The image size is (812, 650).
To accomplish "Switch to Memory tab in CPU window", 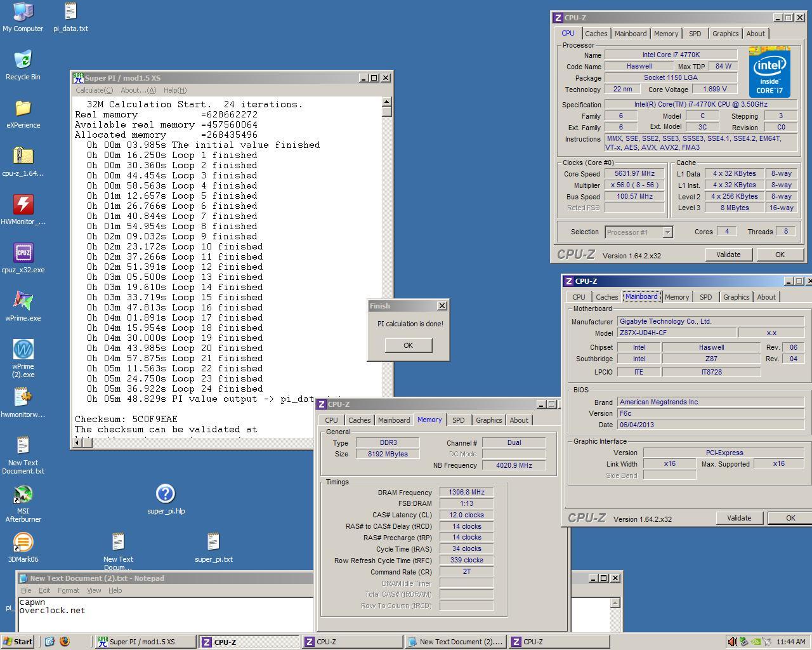I will click(x=665, y=34).
